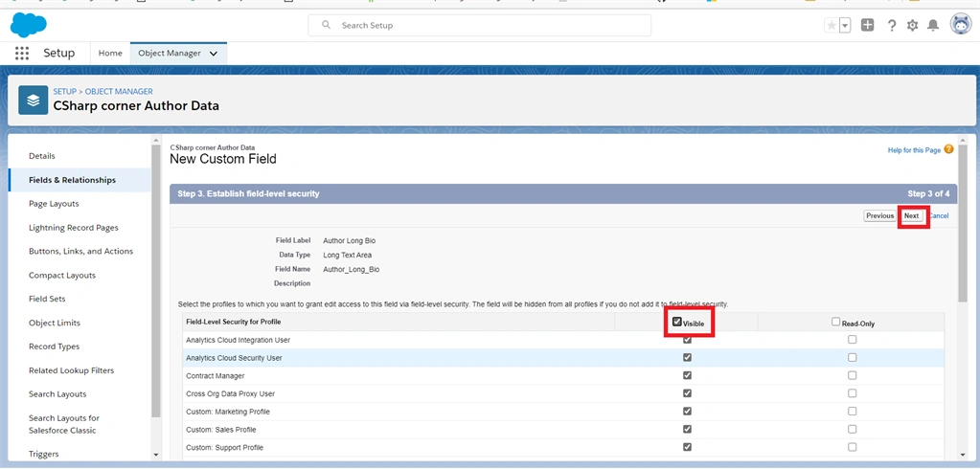Uncheck Visible for Custom: Support Profile

(x=688, y=447)
